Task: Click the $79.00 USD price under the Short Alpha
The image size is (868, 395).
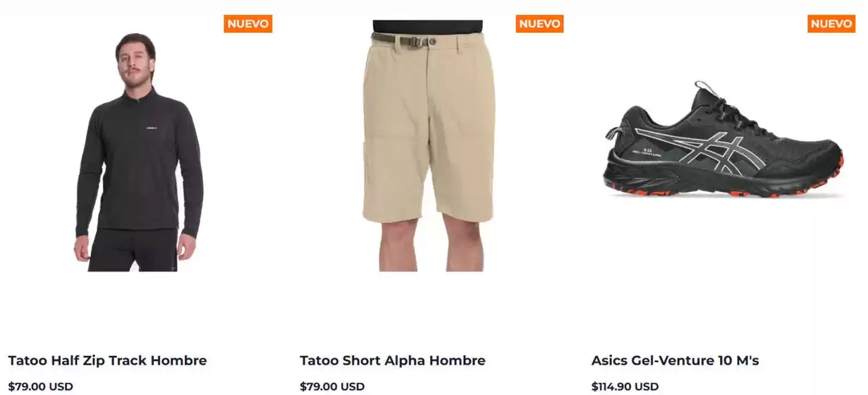Action: click(x=332, y=387)
